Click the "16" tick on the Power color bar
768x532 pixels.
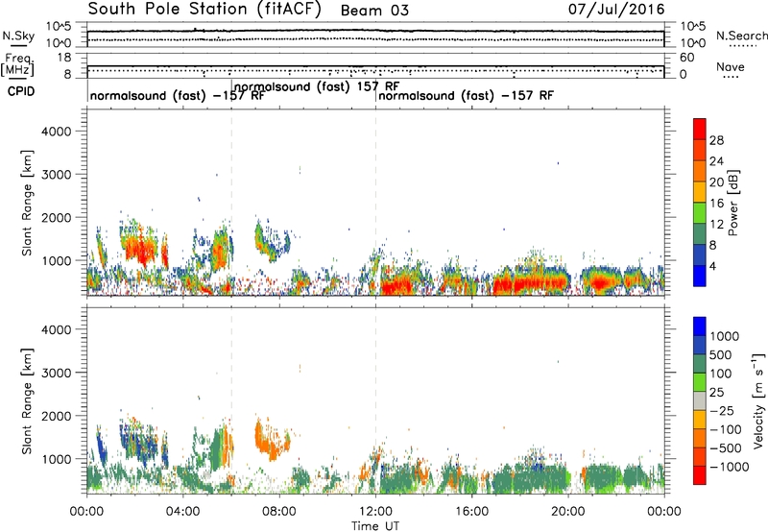pyautogui.click(x=716, y=204)
